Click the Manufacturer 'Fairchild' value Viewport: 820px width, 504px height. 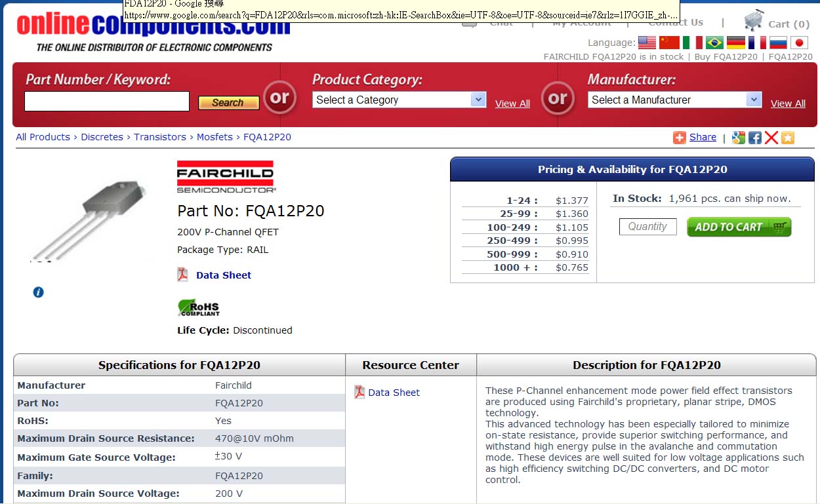tap(234, 385)
